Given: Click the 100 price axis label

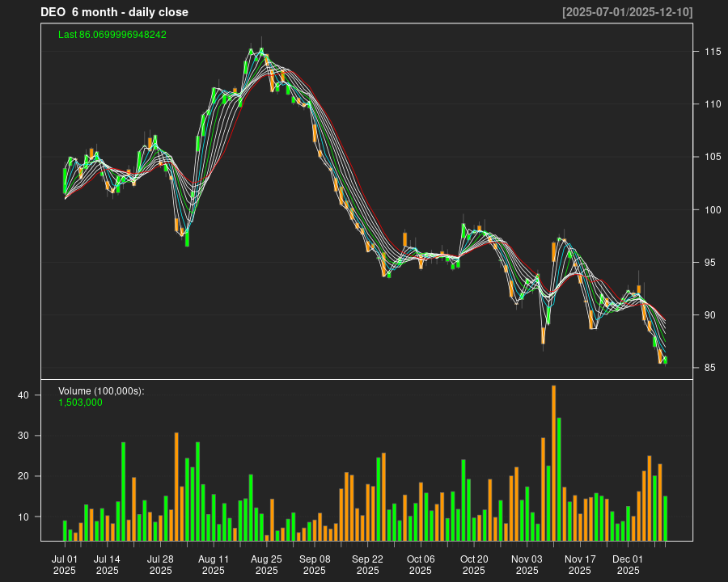Looking at the screenshot, I should [x=712, y=210].
